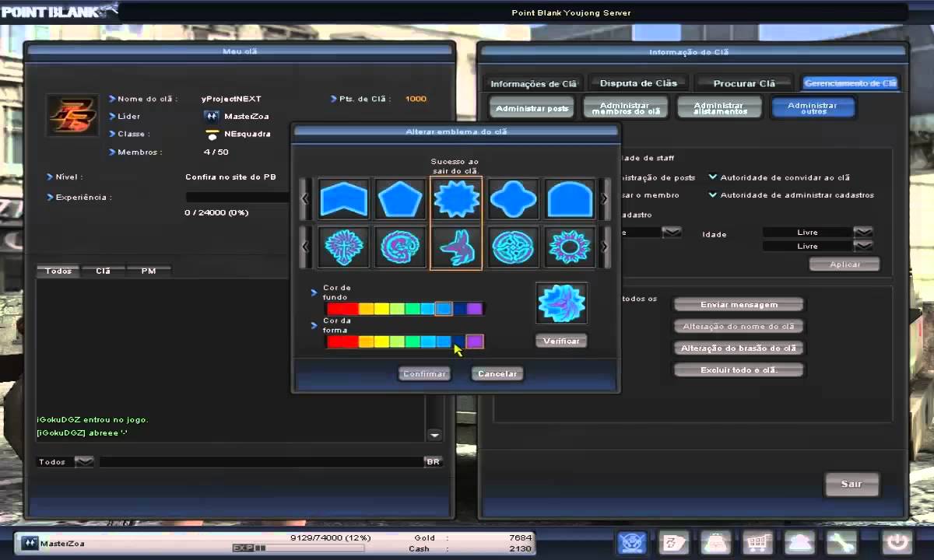The image size is (934, 560).
Task: Open the shop cart icon
Action: [x=757, y=542]
